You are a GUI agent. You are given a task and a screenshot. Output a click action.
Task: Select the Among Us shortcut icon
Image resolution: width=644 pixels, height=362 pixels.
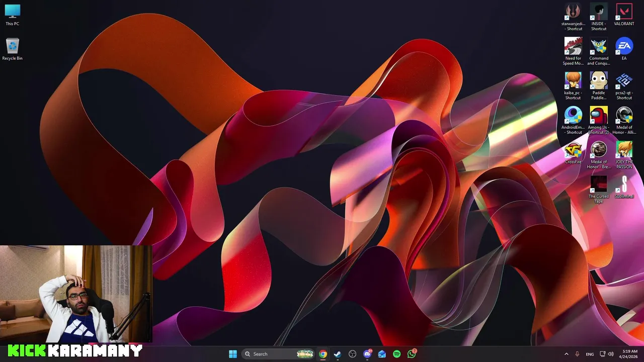click(x=599, y=121)
